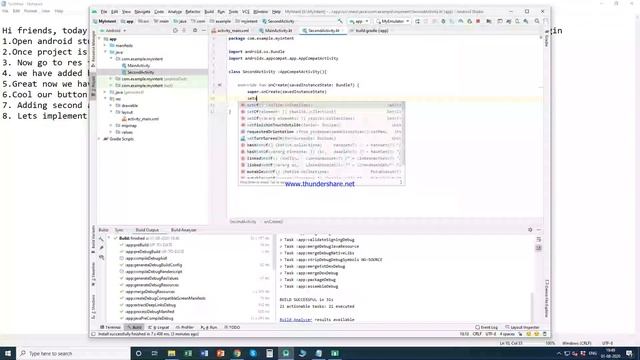640x360 pixels.
Task: Open the Refactor menu
Action: pos(193,12)
